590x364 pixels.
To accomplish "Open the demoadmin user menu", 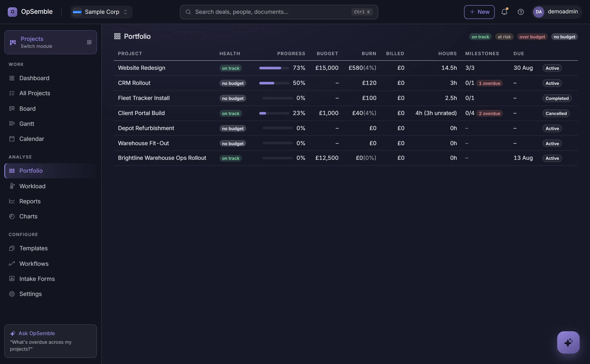I will click(x=557, y=12).
